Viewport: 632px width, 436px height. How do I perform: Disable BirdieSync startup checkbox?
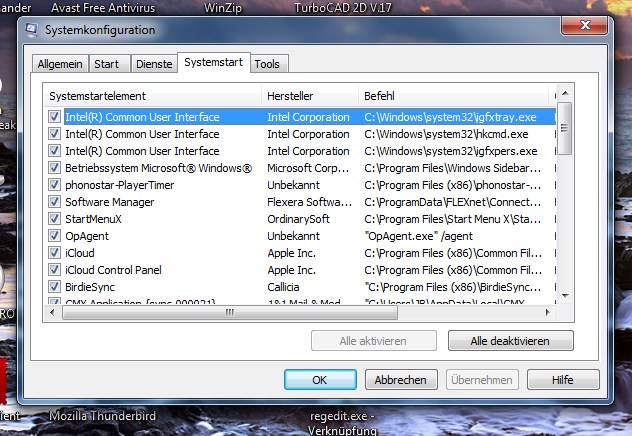tap(54, 287)
